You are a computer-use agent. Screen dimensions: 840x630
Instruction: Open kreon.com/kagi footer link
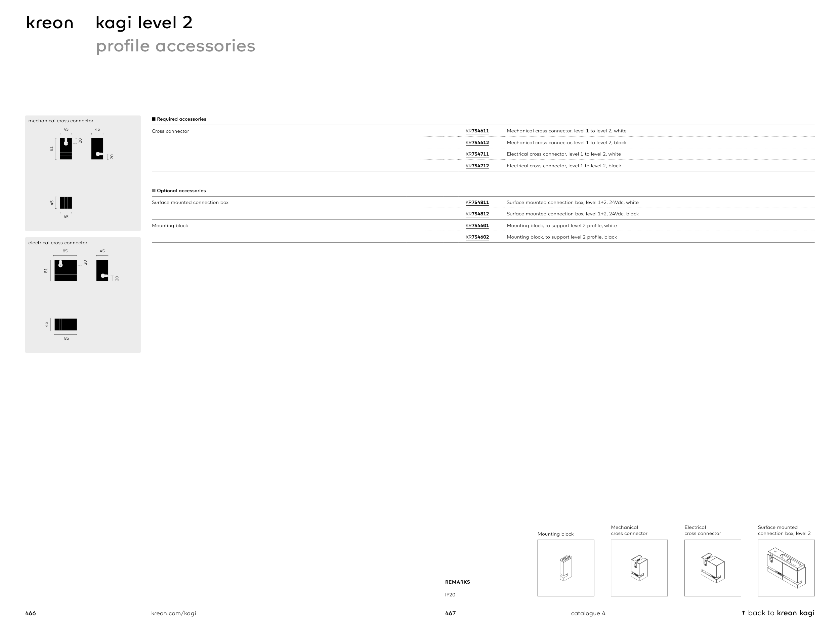pos(174,613)
